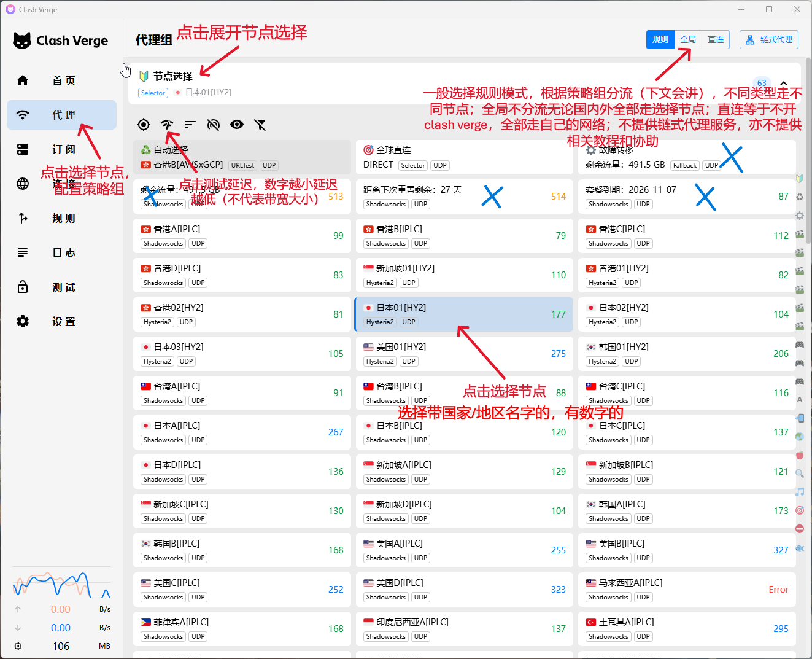Viewport: 812px width, 659px height.
Task: Click the memory chip icon beside 106 MB
Action: [18, 646]
